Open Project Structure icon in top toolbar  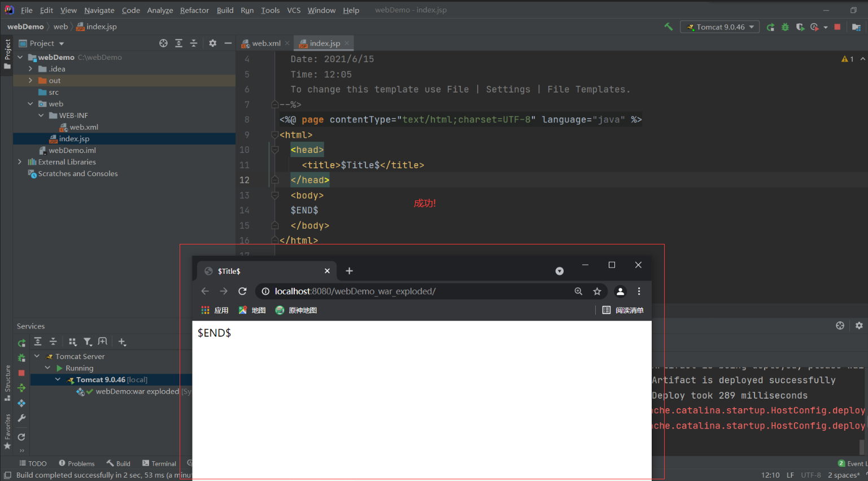pyautogui.click(x=856, y=27)
